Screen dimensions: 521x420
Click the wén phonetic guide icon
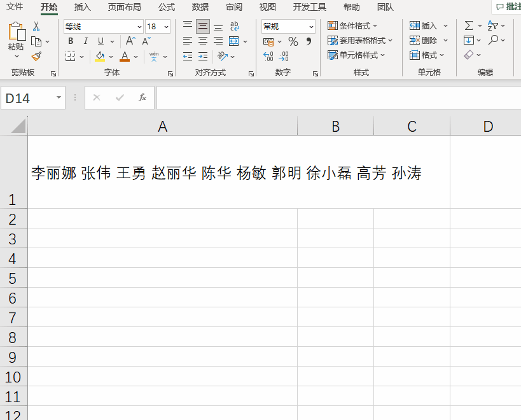click(x=154, y=56)
